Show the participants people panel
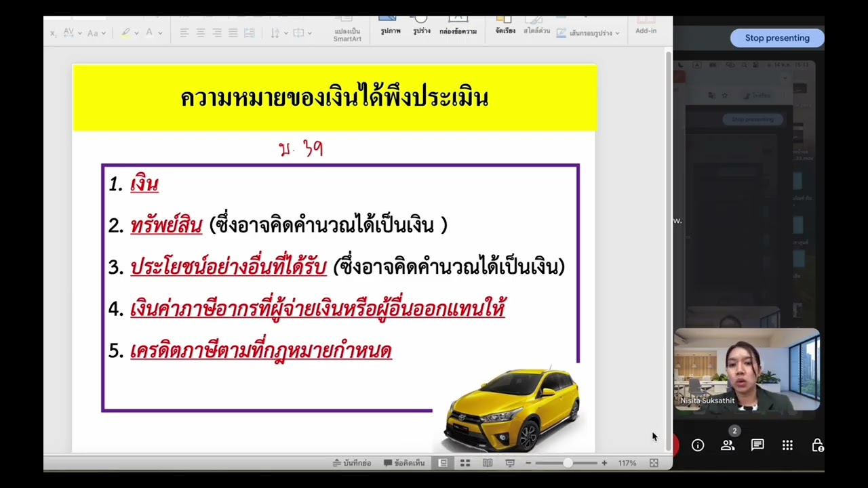Viewport: 868px width, 488px height. coord(728,445)
